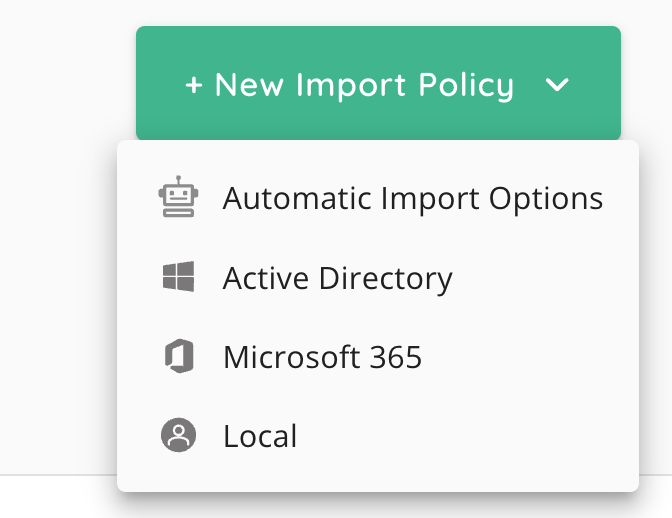Pick Microsoft 365 from the dropdown list
Image resolution: width=672 pixels, height=518 pixels.
tap(378, 356)
